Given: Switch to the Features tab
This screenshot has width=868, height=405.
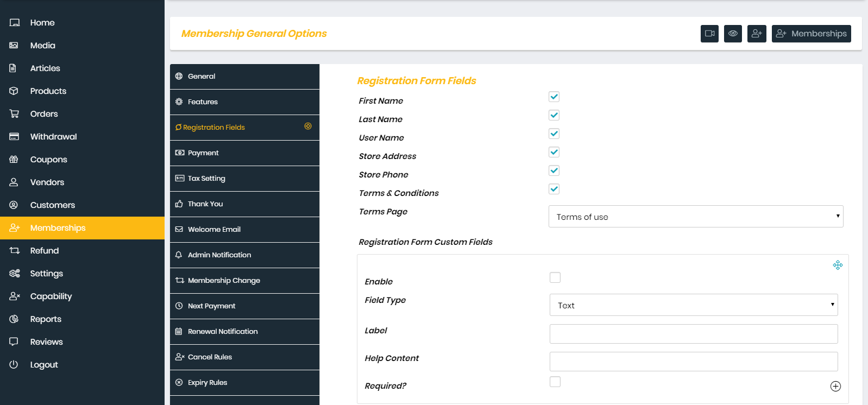Looking at the screenshot, I should click(x=244, y=102).
